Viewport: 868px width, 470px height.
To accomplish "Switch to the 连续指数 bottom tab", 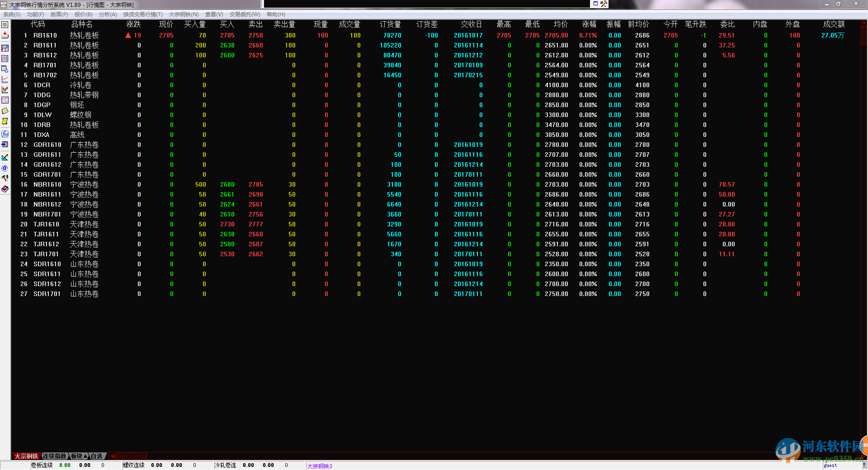I will [x=54, y=456].
